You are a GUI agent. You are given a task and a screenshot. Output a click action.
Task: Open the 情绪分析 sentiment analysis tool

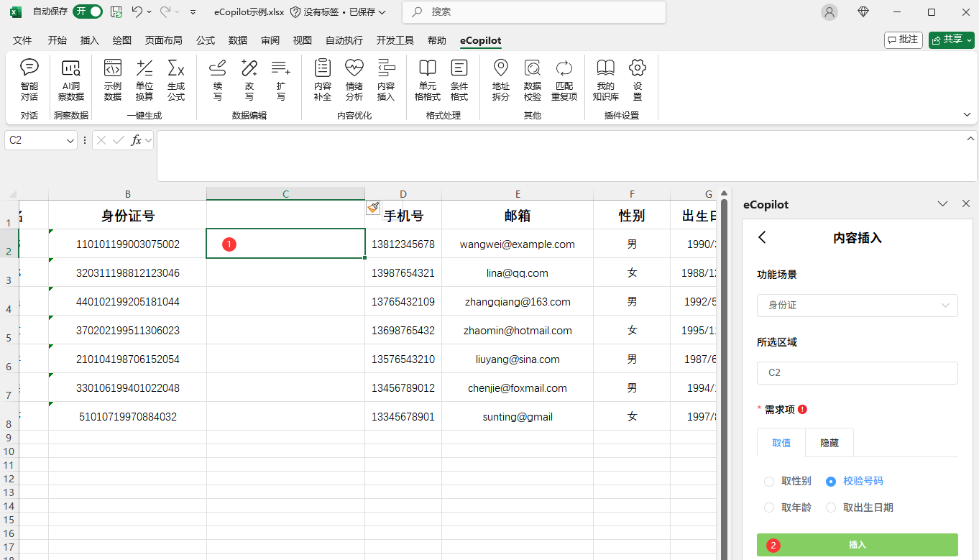pyautogui.click(x=354, y=79)
